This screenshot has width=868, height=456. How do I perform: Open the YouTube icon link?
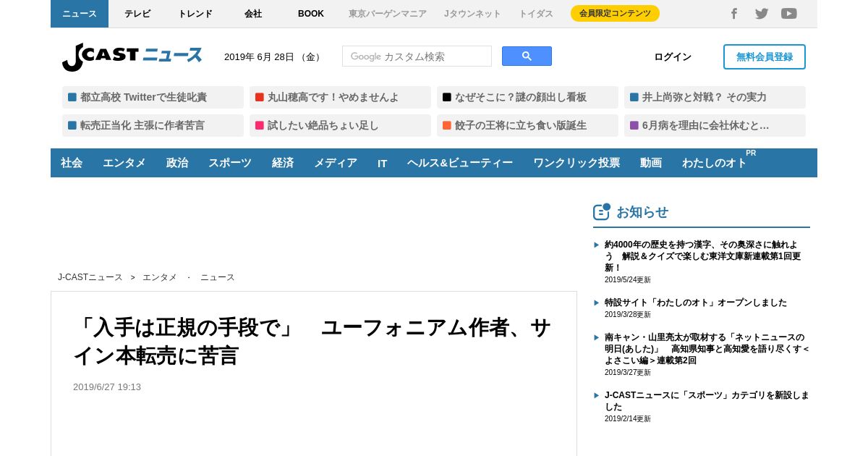(x=789, y=14)
